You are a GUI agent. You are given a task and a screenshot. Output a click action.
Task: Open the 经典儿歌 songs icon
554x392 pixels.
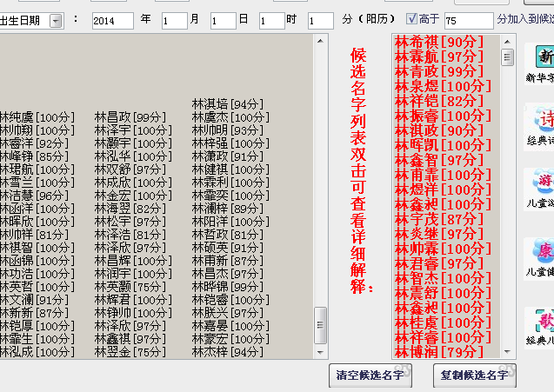[544, 321]
